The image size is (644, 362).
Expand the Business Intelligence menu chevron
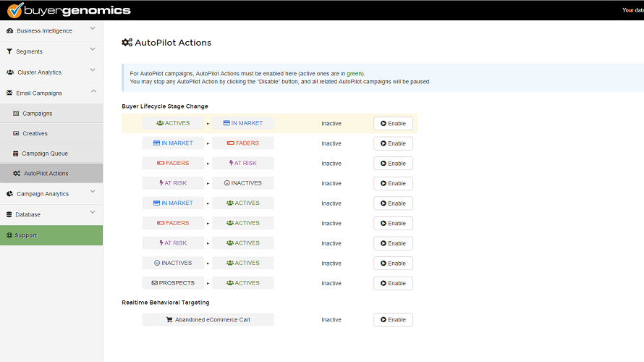coord(93,30)
